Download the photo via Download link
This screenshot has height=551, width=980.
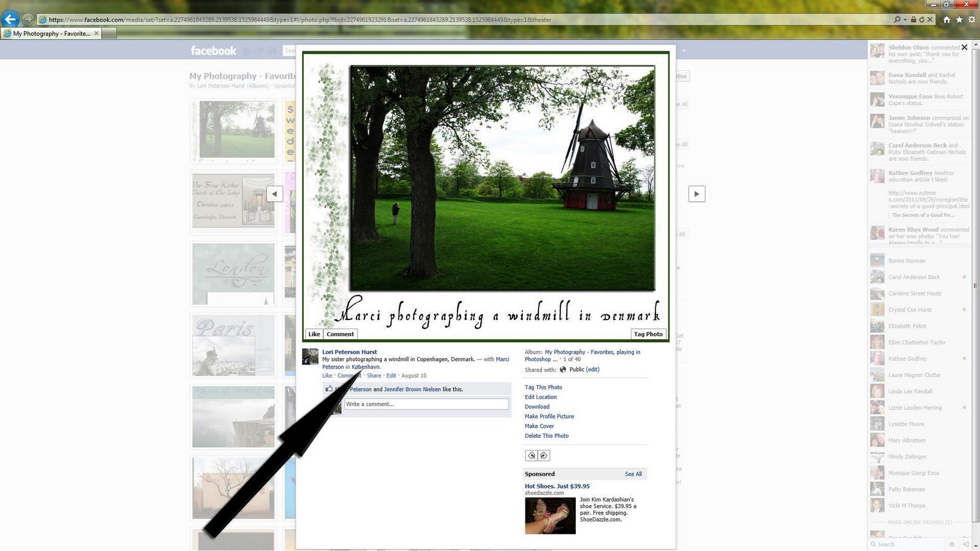click(x=537, y=407)
